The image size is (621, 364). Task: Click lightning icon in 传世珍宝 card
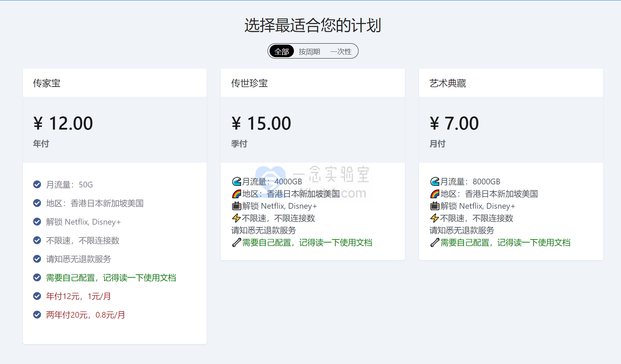pos(236,218)
